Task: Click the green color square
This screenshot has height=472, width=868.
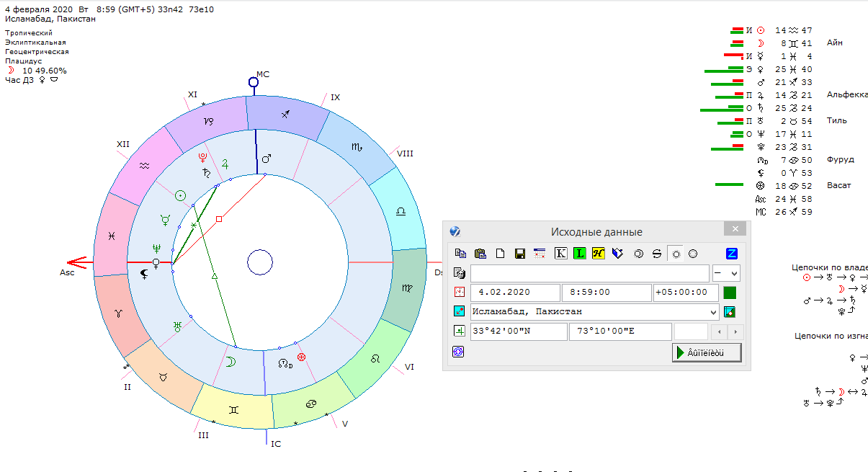Action: pos(730,293)
